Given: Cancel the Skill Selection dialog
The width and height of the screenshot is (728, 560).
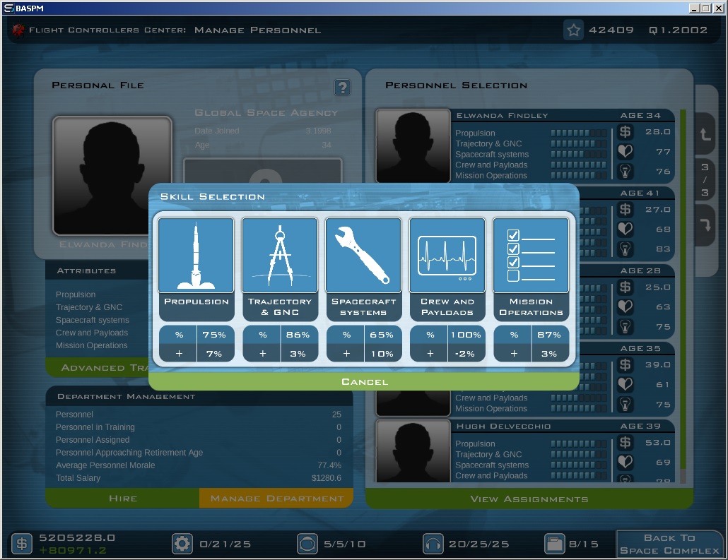Looking at the screenshot, I should (364, 381).
